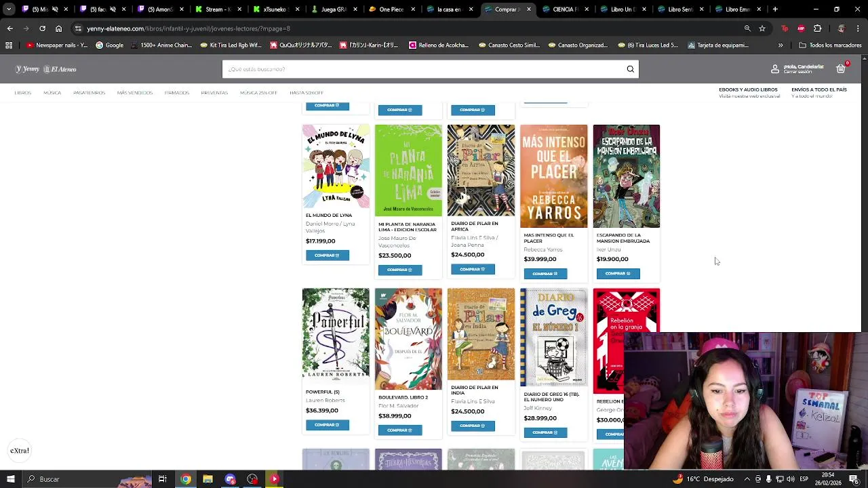
Task: Click the Cerrar sesión link
Action: pos(797,72)
